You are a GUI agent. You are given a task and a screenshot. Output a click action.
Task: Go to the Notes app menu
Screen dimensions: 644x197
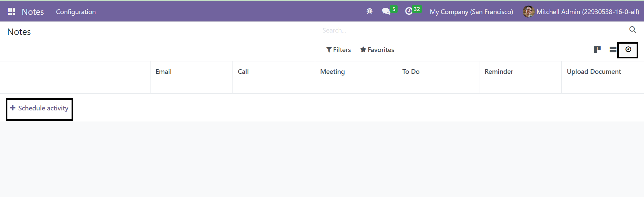[x=33, y=12]
